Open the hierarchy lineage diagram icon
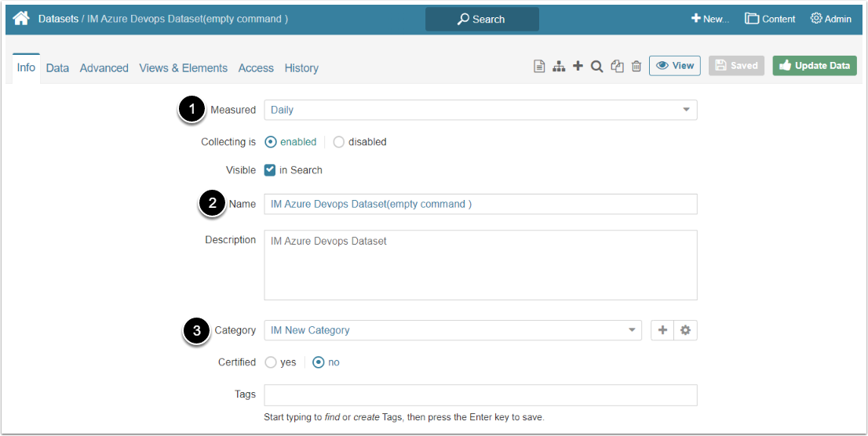868x436 pixels. 559,67
